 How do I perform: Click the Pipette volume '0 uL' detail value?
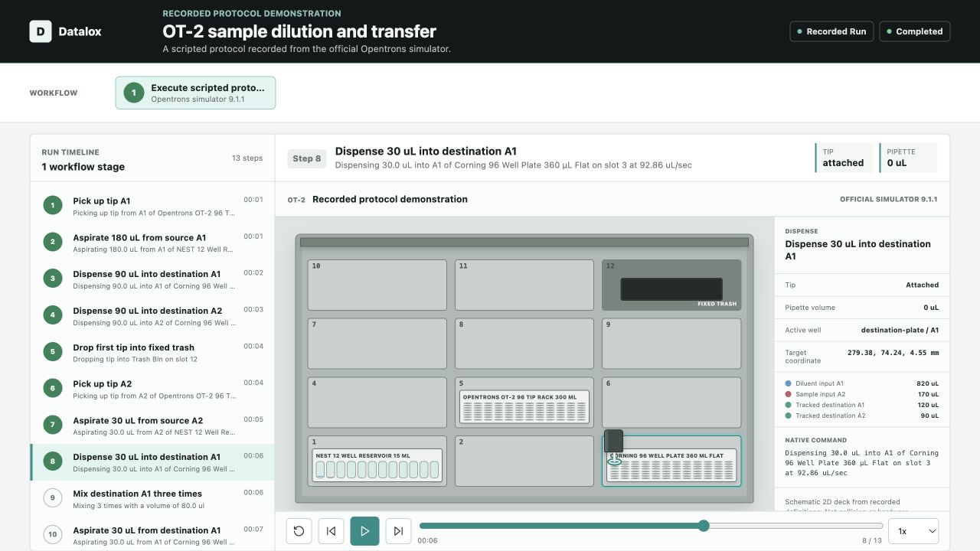click(930, 308)
